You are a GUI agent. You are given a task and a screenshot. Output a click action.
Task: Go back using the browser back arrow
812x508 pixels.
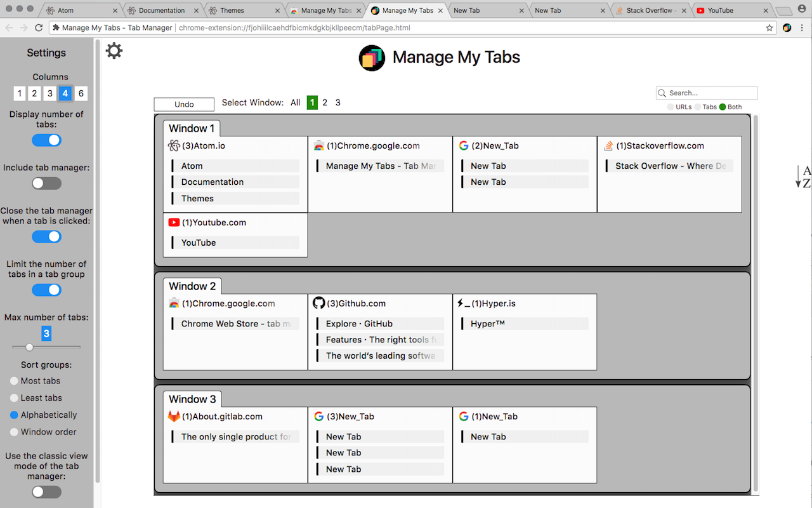coord(9,28)
